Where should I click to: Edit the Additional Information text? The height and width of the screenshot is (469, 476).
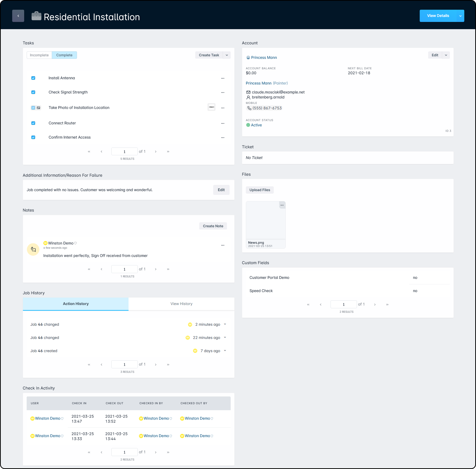pos(221,190)
